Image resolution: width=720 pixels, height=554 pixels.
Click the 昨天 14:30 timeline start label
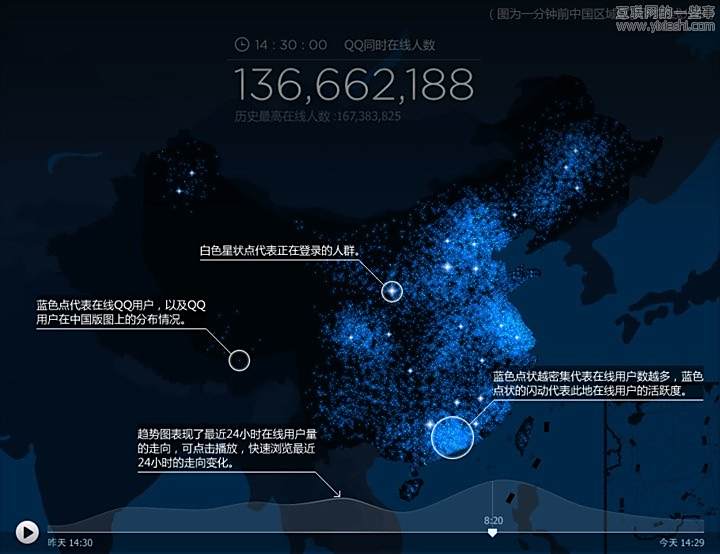[70, 543]
